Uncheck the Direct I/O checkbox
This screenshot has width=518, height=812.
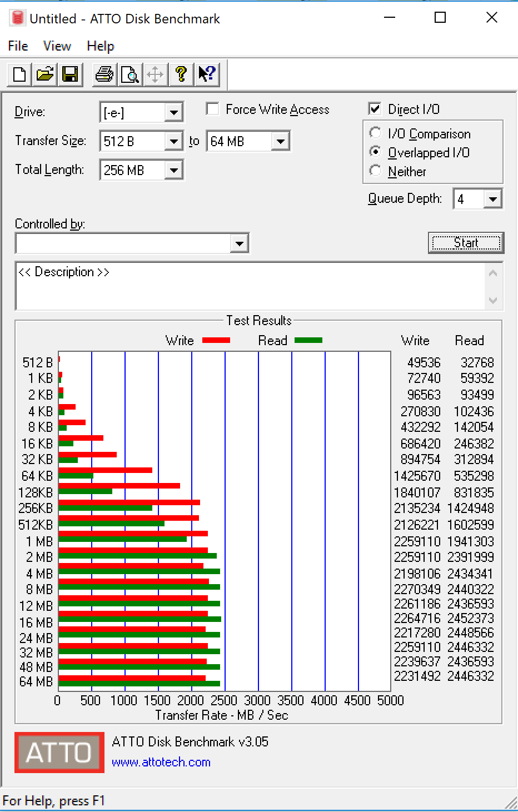(x=375, y=109)
